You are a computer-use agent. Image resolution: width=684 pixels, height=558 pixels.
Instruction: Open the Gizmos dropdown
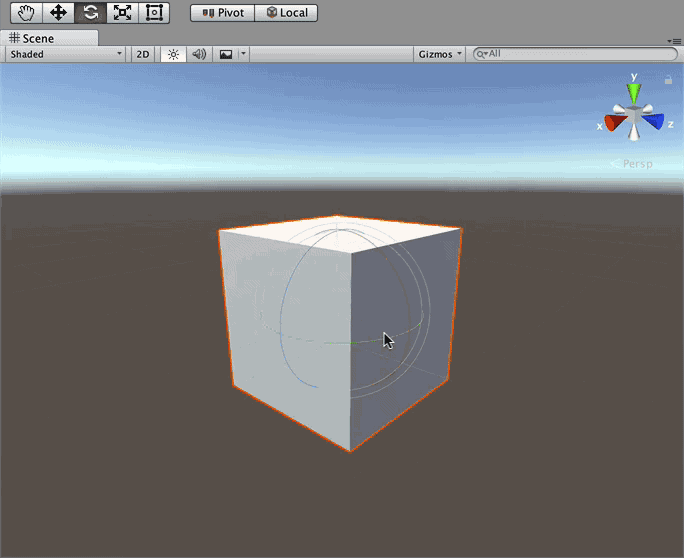(x=439, y=54)
